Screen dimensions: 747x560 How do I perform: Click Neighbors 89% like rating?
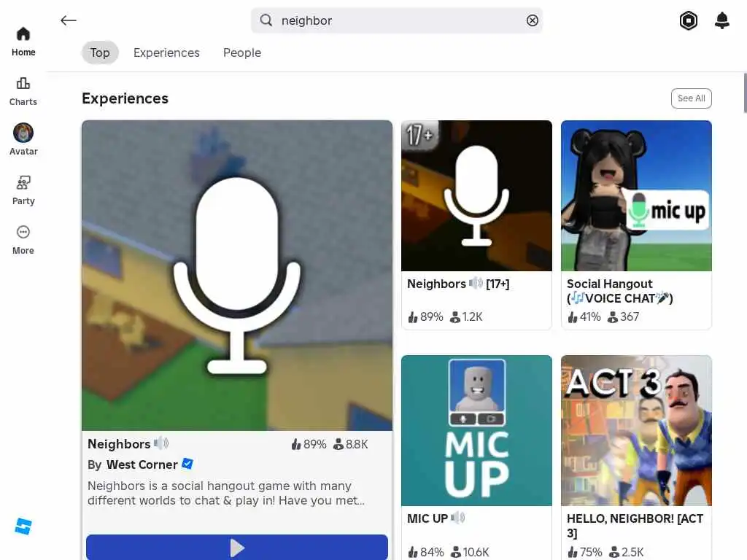(x=309, y=444)
